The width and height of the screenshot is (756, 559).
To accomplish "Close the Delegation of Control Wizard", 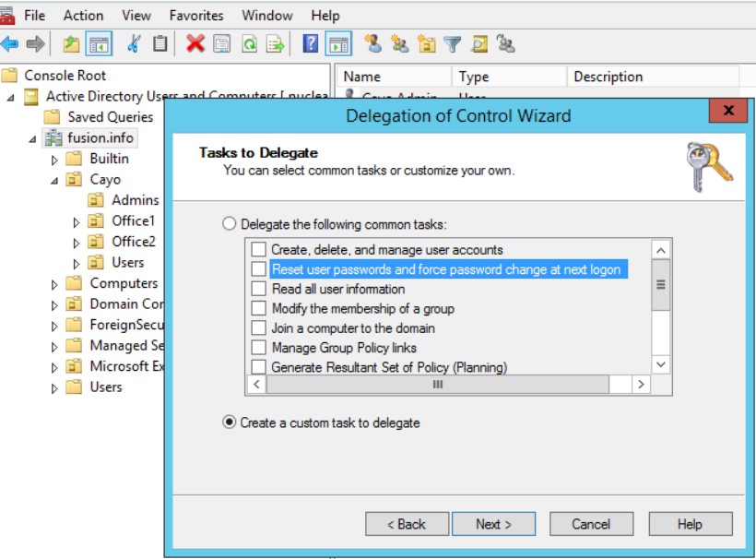I will 729,110.
